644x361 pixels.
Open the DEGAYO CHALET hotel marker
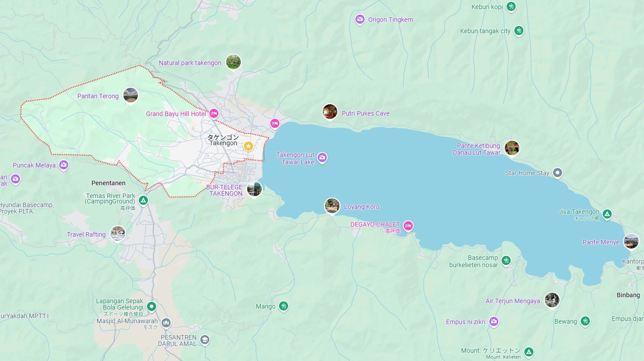tap(408, 225)
